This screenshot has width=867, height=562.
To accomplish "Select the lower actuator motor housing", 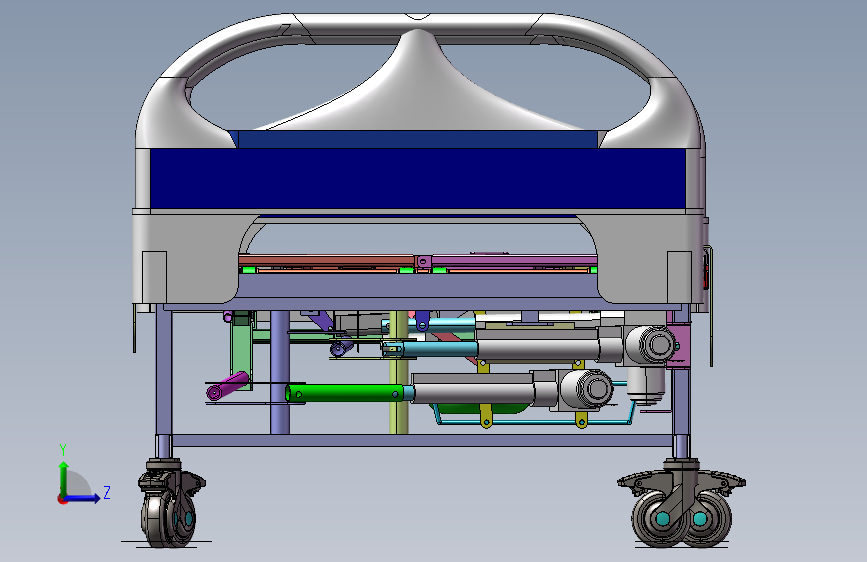I will click(586, 388).
